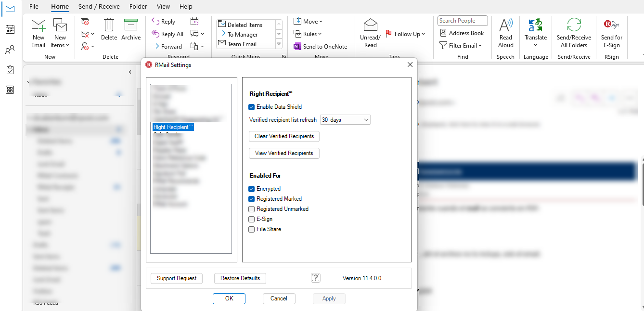Forward the message
The image size is (644, 311).
[x=167, y=46]
